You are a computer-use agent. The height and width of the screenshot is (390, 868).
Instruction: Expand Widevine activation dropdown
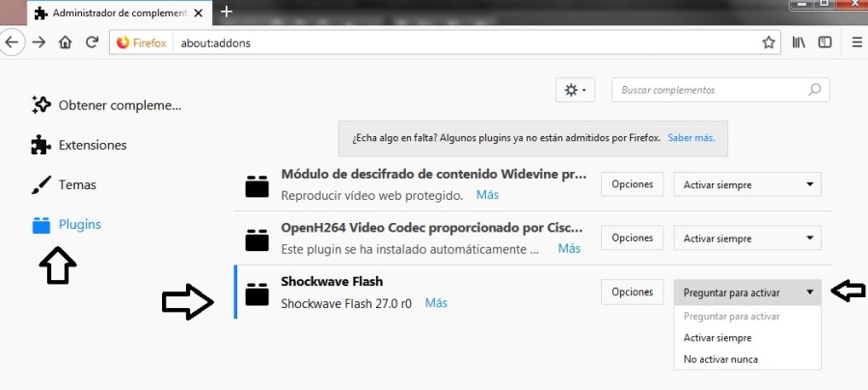[x=747, y=184]
